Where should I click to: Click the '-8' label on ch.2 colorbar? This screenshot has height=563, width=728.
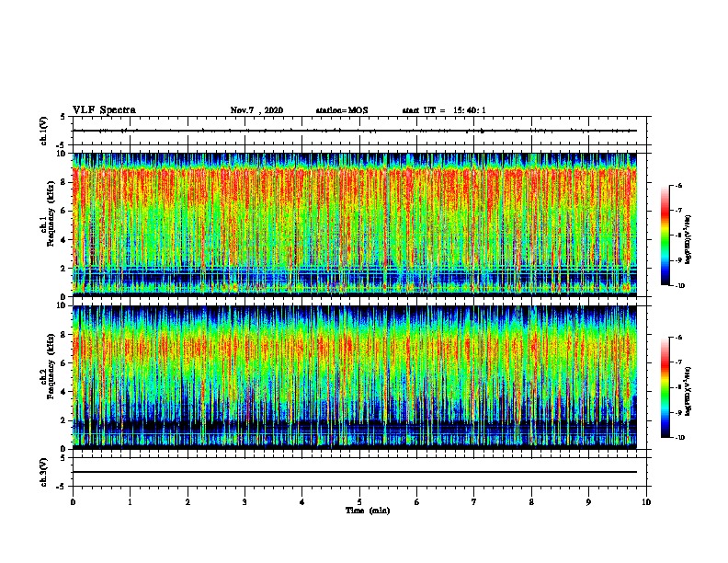[679, 387]
